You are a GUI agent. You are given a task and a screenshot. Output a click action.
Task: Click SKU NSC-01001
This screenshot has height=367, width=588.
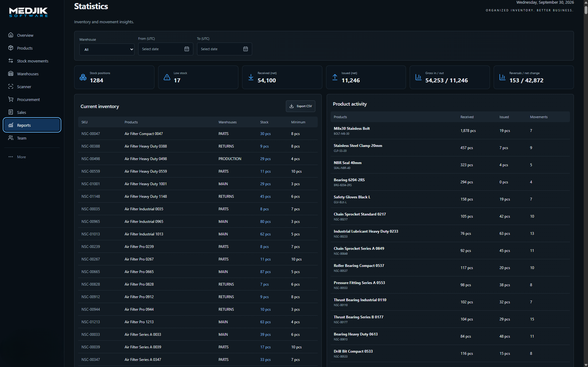[91, 184]
